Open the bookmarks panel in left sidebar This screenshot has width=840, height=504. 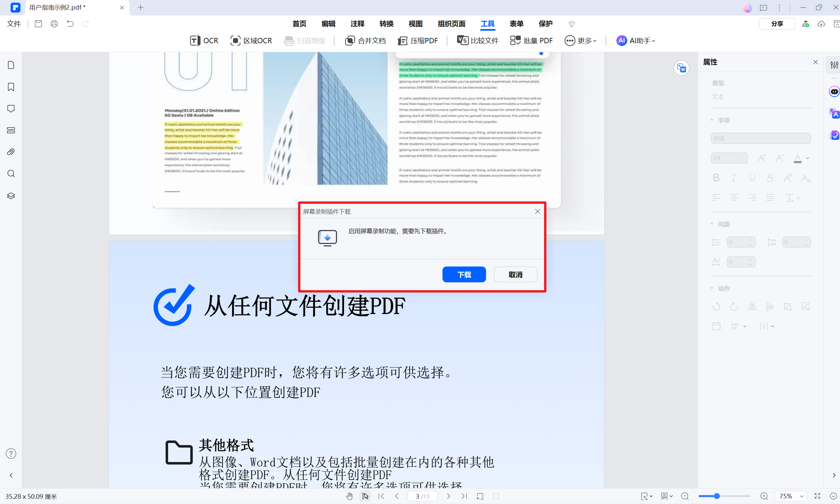(11, 87)
